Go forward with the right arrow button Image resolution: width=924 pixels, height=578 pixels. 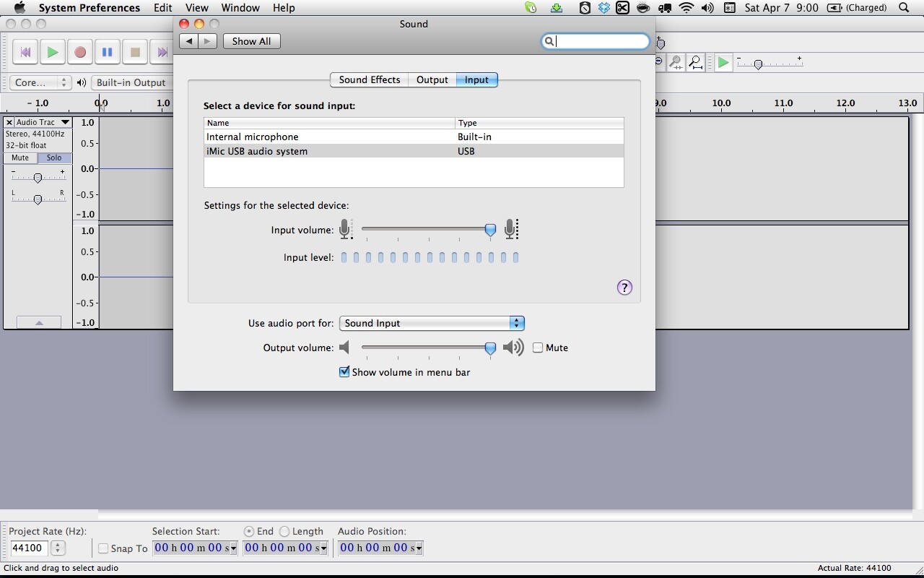point(208,41)
